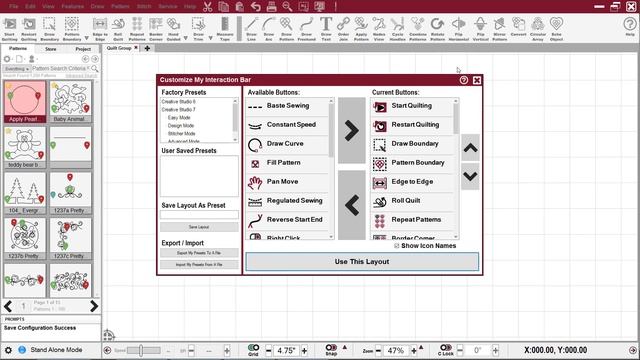
Task: Open the Everything filter dropdown
Action: [17, 69]
